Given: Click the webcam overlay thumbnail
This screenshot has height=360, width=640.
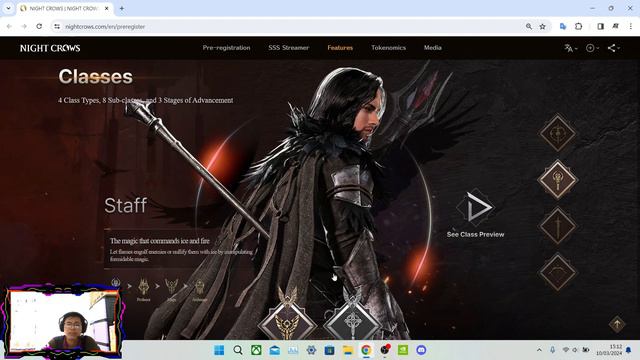Looking at the screenshot, I should pos(62,321).
